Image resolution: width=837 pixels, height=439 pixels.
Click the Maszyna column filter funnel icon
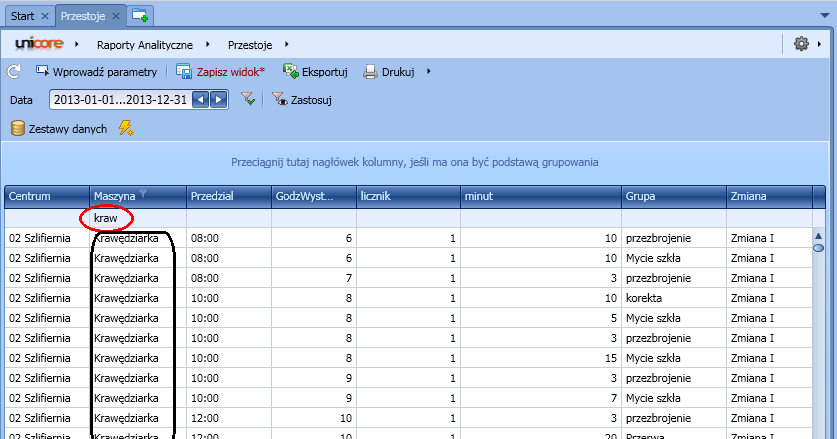click(x=143, y=195)
